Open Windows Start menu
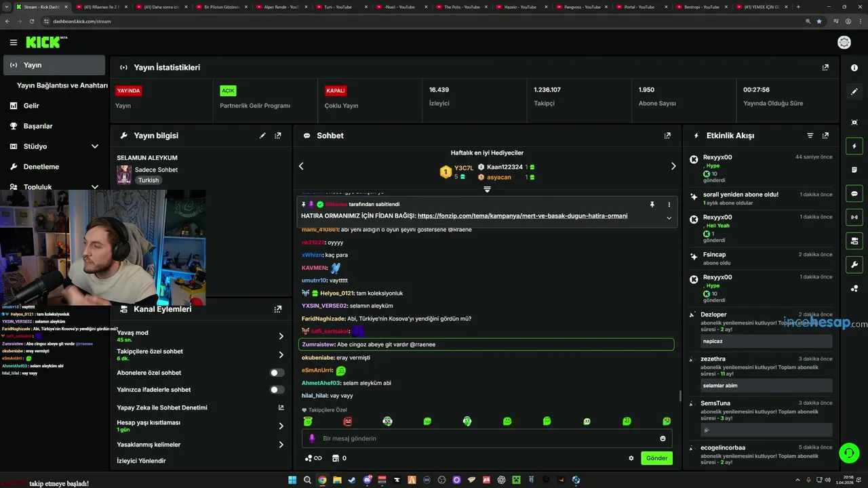 pos(292,480)
